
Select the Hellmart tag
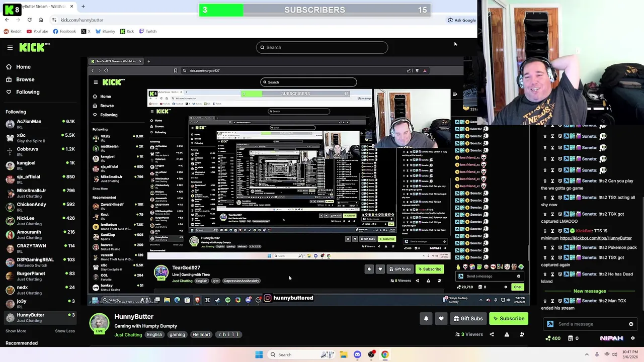coord(201,335)
